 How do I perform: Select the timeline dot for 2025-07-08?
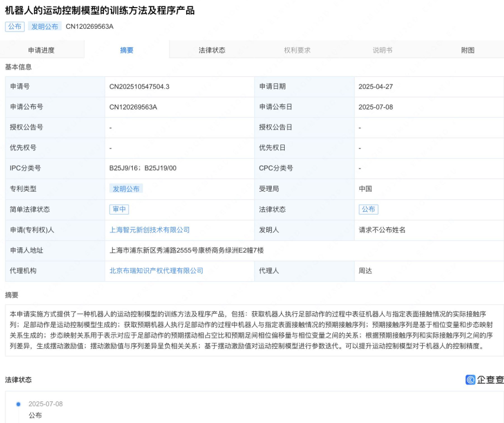19,404
